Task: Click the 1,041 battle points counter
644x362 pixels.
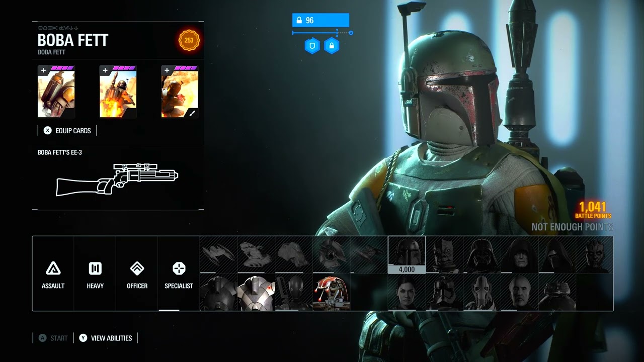Action: coord(594,210)
